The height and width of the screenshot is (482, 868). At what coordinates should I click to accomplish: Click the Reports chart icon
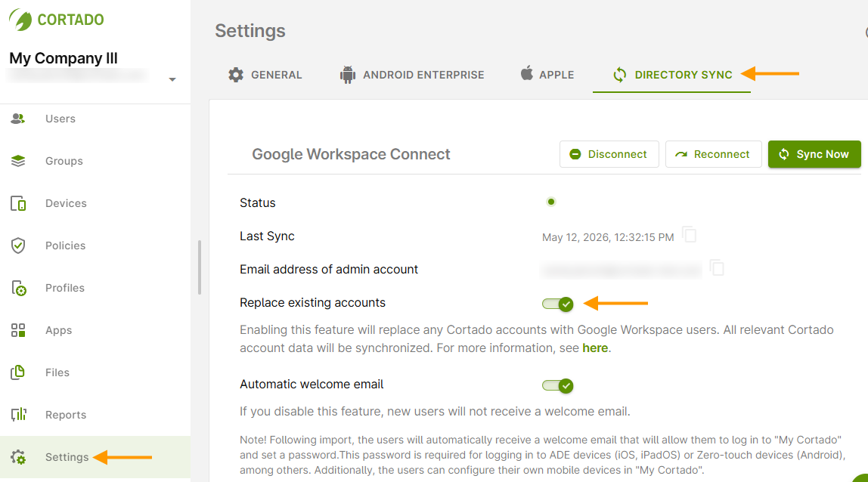click(x=18, y=415)
